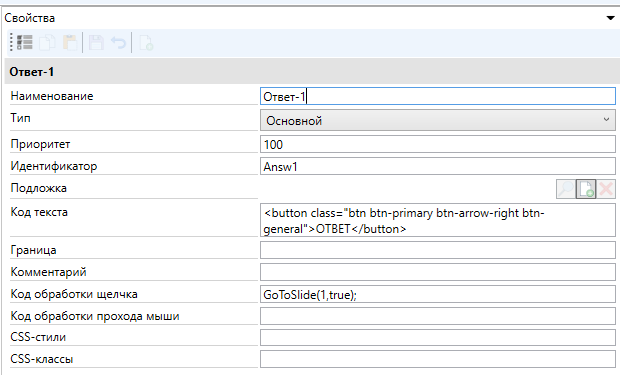620x375 pixels.
Task: Click the Код обработки щелчка label
Action: point(74,294)
